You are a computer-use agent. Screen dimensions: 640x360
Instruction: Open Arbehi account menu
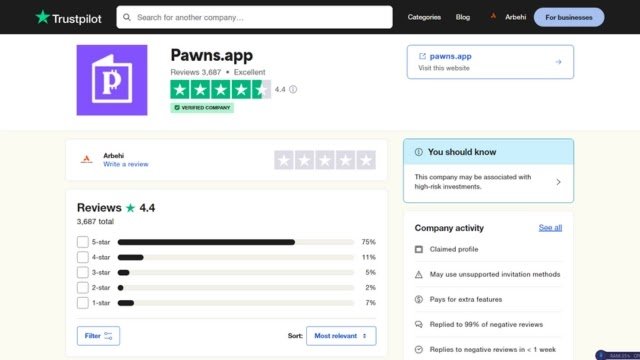[x=516, y=17]
